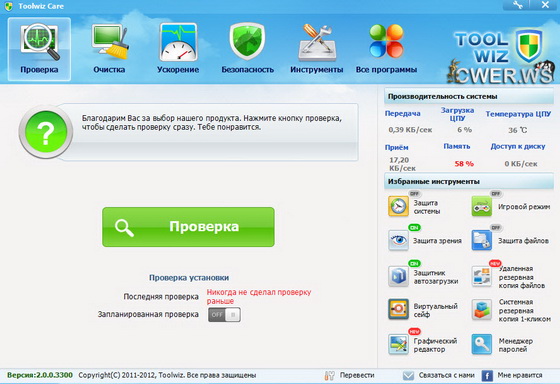The width and height of the screenshot is (560, 384).
Task: Click the Версия:2.0.0.3300 version text
Action: pos(40,375)
